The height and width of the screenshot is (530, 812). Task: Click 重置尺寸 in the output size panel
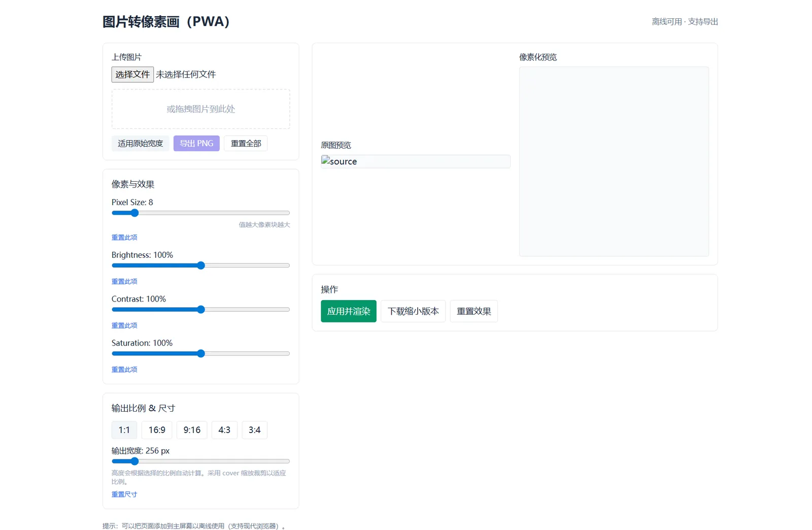(x=124, y=494)
